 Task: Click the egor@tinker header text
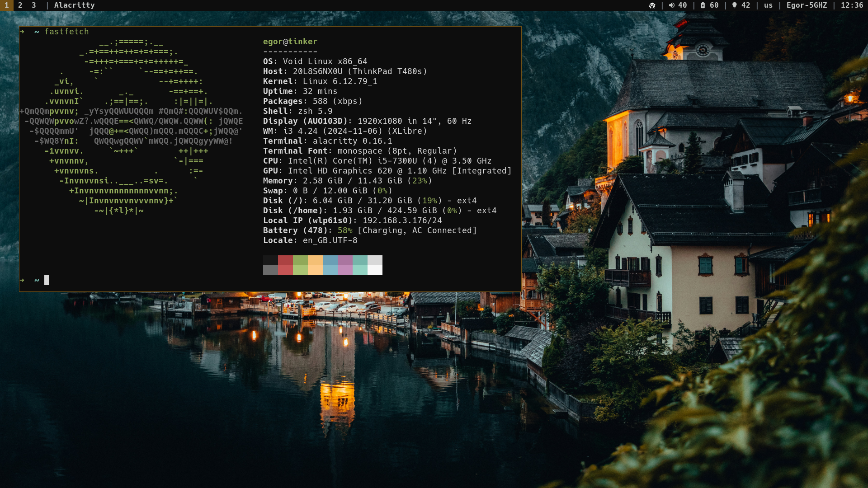click(290, 42)
